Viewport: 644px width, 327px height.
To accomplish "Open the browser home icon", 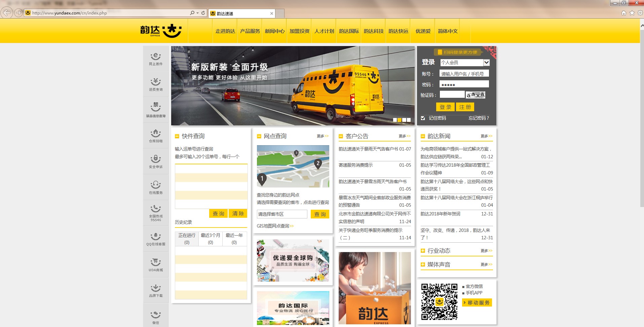I will pos(623,13).
